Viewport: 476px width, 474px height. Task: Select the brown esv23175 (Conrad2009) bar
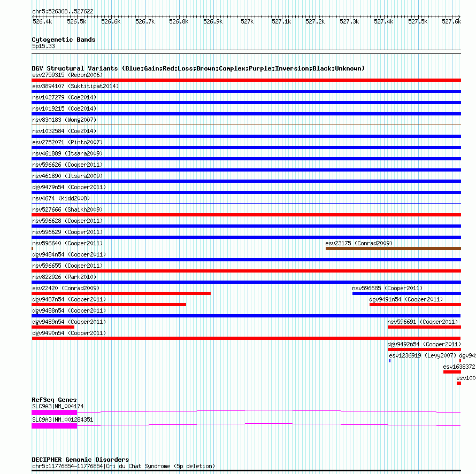(x=393, y=248)
